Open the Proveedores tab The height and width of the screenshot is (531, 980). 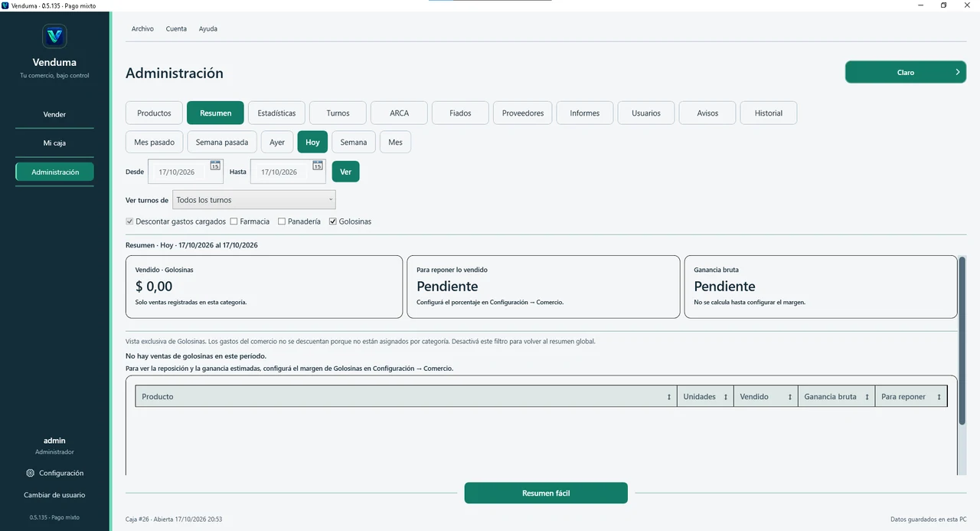tap(523, 113)
